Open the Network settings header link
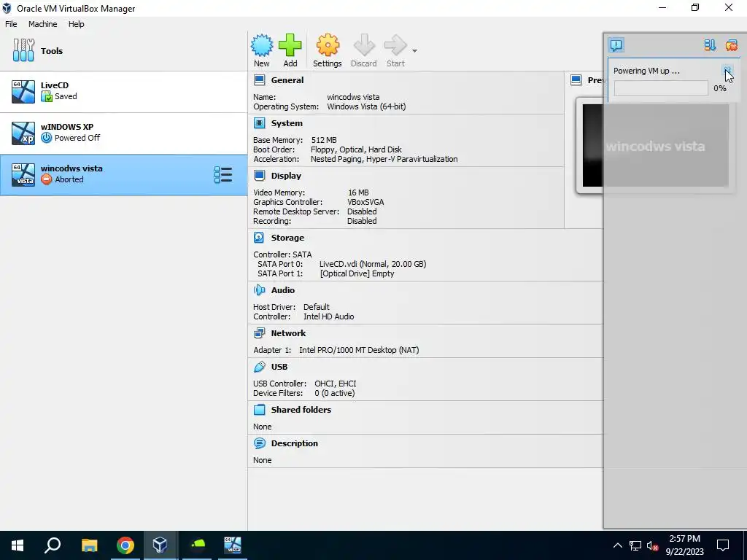Screen dimensions: 747x560 (288, 332)
